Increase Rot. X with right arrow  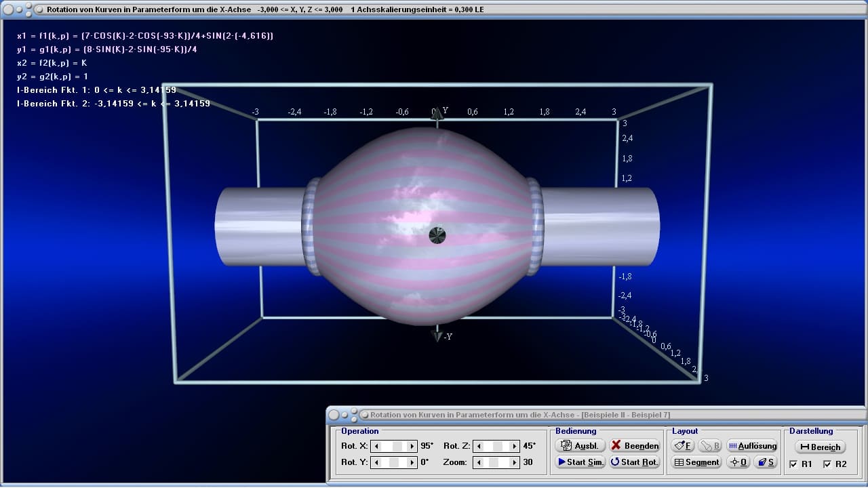click(x=412, y=446)
